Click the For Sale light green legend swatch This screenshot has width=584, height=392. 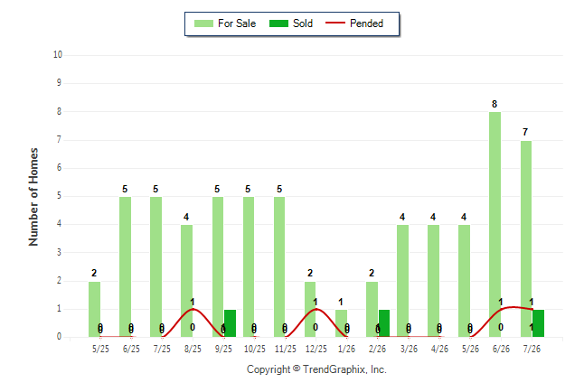point(203,23)
